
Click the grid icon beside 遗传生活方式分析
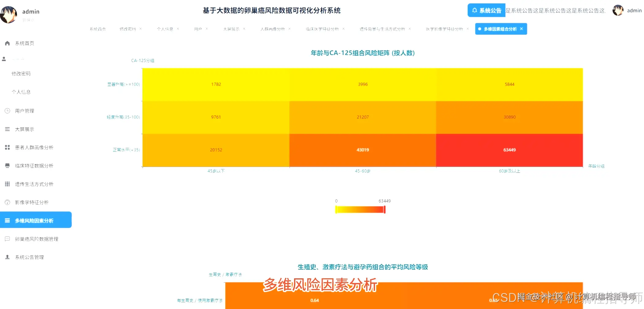pos(7,184)
